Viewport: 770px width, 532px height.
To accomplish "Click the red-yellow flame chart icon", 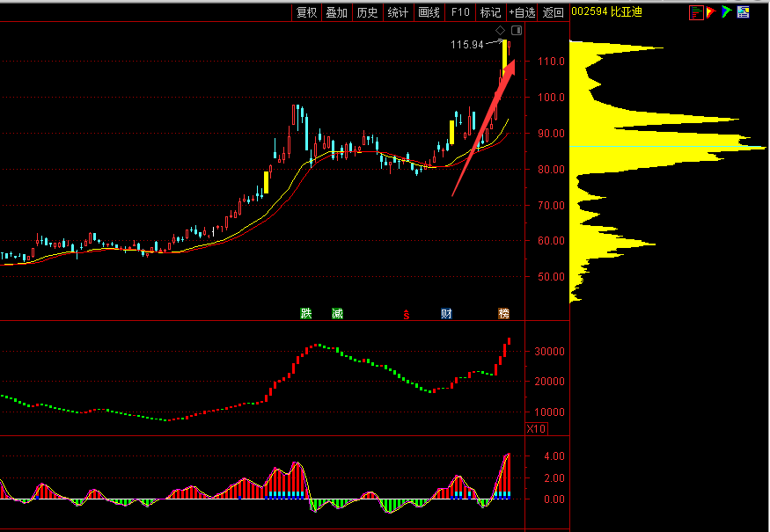I will pos(711,12).
